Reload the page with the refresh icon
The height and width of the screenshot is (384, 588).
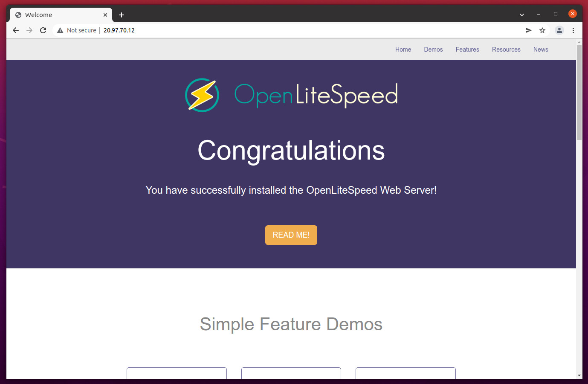coord(43,30)
